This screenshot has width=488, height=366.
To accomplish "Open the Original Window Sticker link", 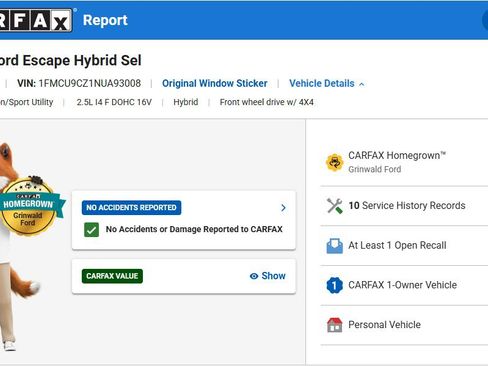I will coord(215,83).
